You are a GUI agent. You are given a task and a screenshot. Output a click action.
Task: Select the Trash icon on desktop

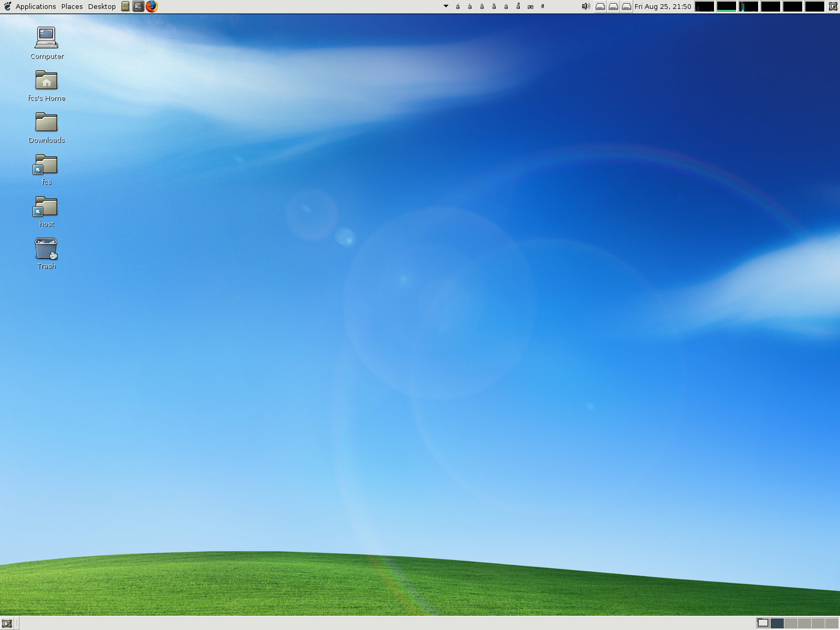[46, 249]
